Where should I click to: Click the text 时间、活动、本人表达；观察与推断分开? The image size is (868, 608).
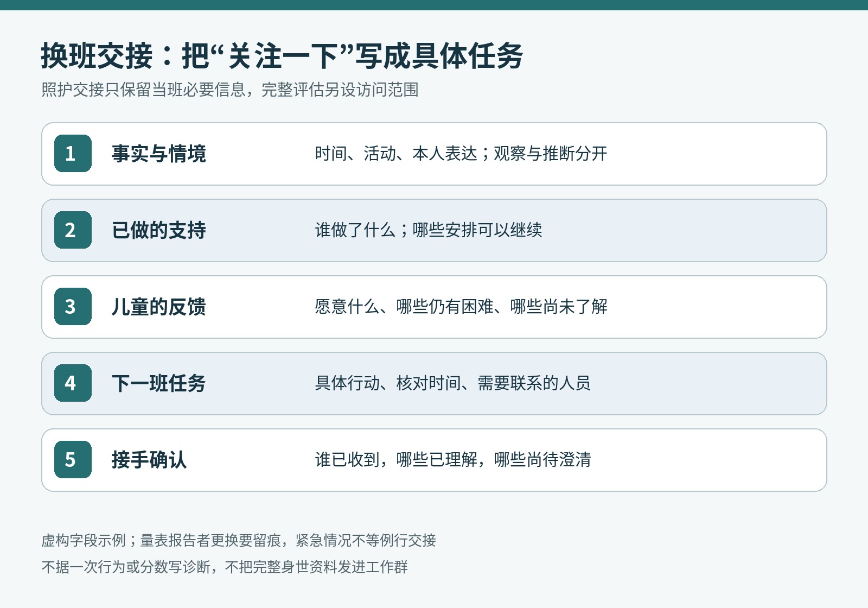coord(461,154)
